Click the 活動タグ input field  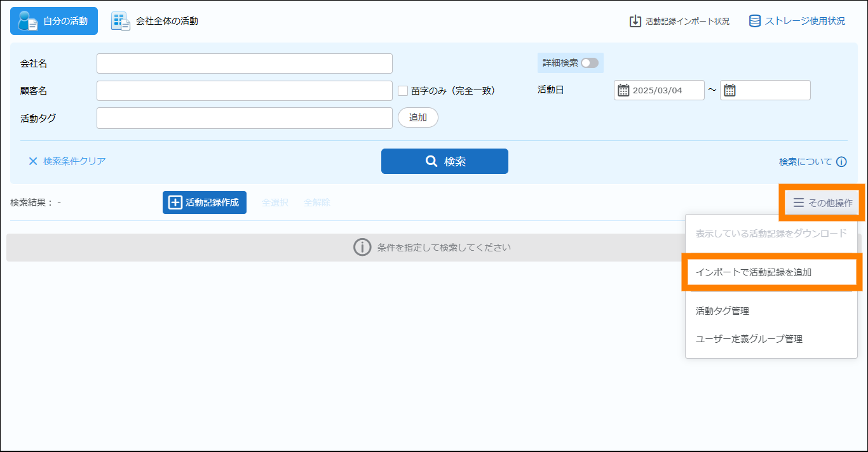point(244,118)
